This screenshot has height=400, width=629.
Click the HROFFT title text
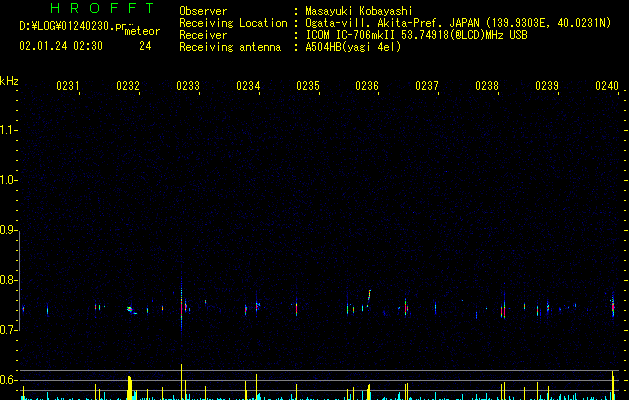102,8
